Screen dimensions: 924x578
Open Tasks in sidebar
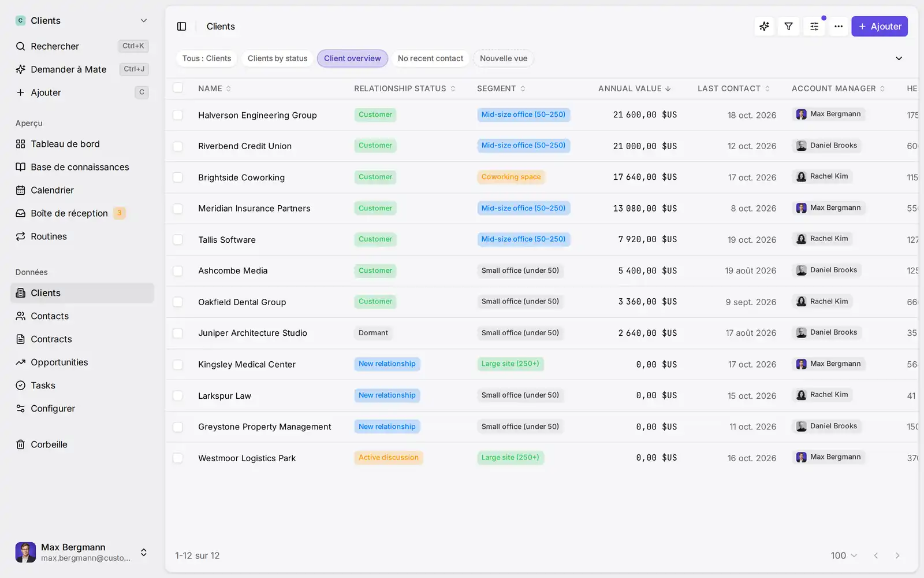tap(82, 386)
